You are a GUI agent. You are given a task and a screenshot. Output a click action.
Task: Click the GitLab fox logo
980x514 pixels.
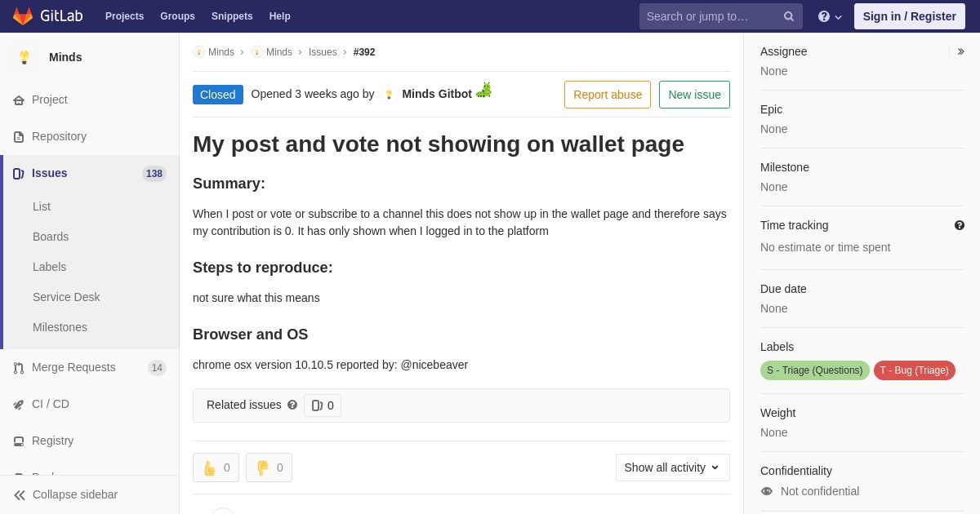point(23,16)
